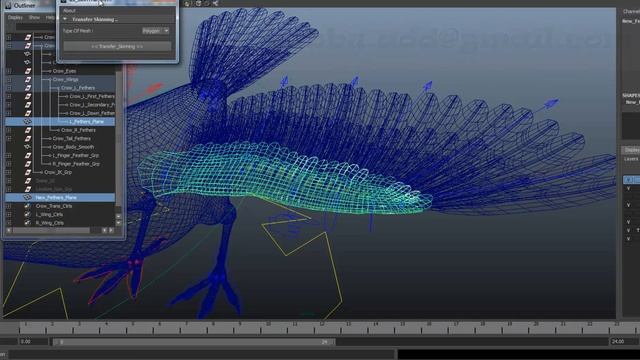Open the About menu in skinning dialog

(69, 11)
